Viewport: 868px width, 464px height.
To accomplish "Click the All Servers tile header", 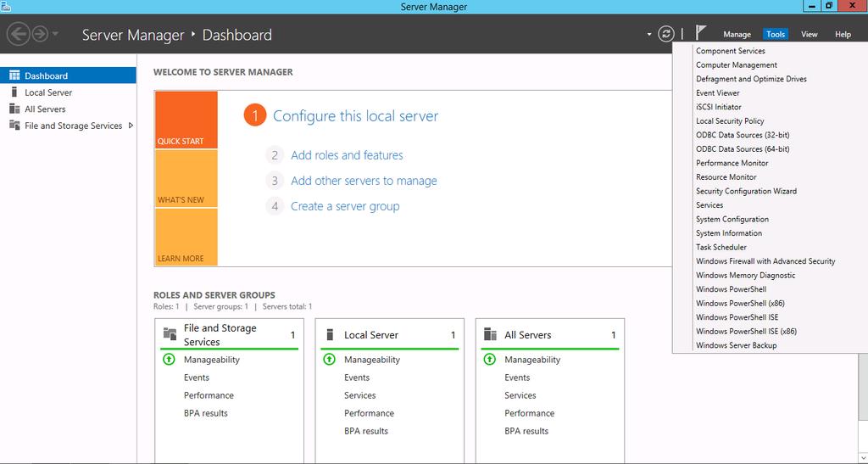I will pos(550,334).
